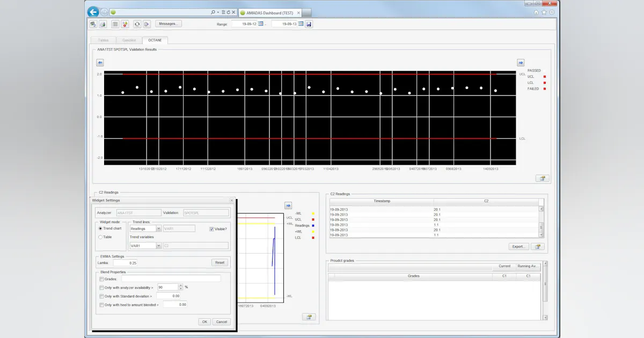Click the range end date field
Viewport: 644px width, 338px height.
tap(285, 24)
